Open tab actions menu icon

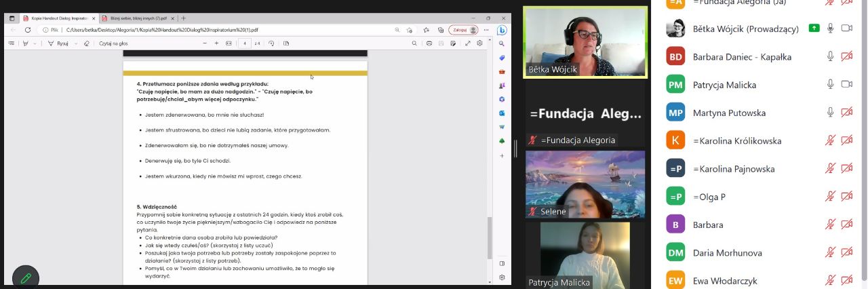click(x=12, y=18)
